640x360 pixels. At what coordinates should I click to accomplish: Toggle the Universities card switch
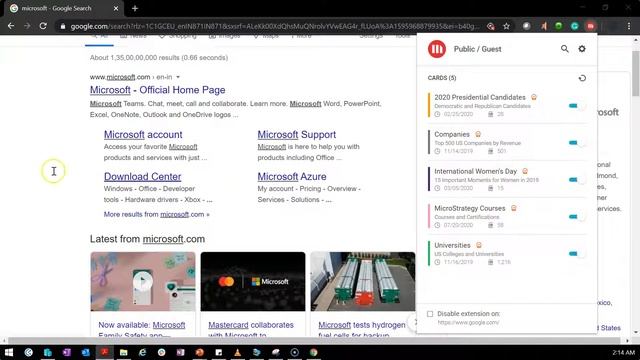coord(576,253)
